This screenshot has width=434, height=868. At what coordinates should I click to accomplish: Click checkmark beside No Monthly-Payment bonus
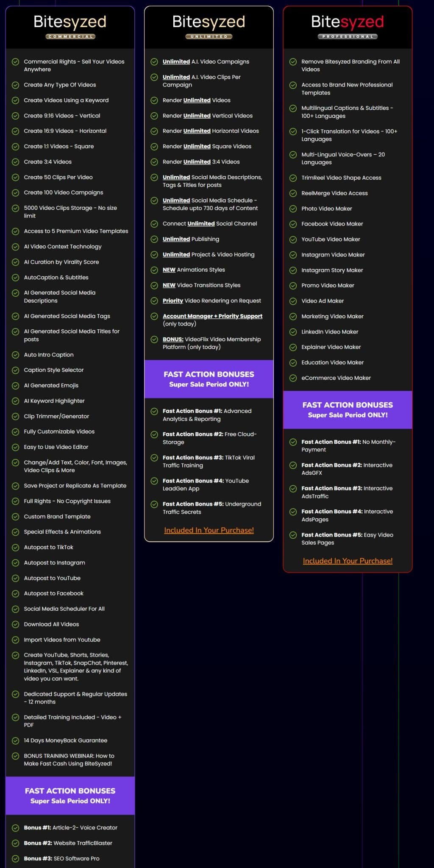293,442
